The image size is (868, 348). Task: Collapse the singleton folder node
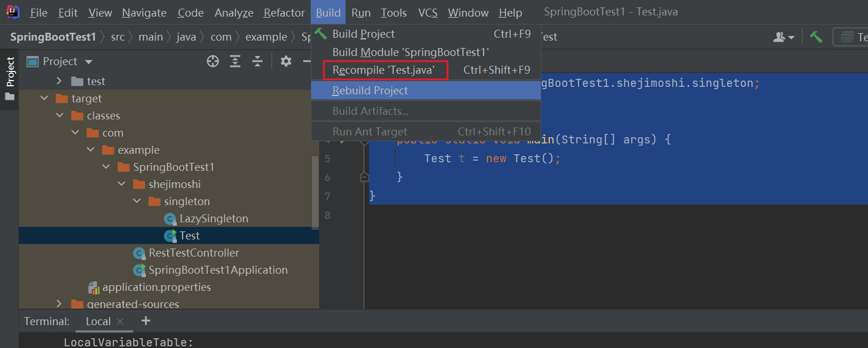tap(137, 201)
